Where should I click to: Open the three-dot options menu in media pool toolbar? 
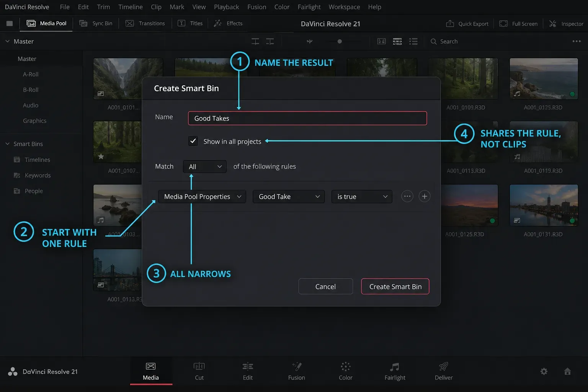pyautogui.click(x=577, y=41)
